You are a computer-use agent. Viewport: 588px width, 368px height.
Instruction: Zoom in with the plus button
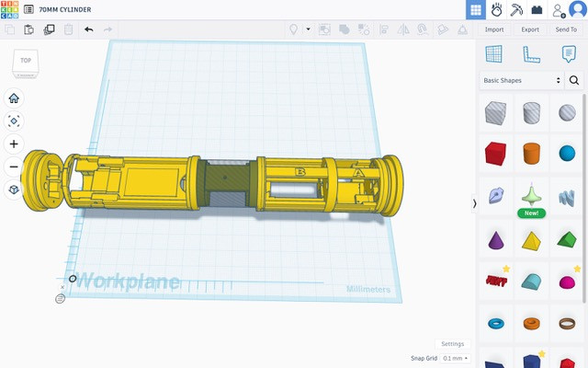point(14,144)
